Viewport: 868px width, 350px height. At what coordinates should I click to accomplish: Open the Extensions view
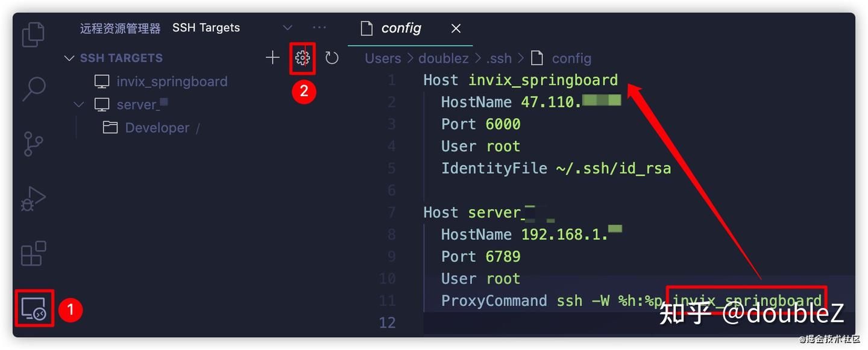[x=33, y=253]
